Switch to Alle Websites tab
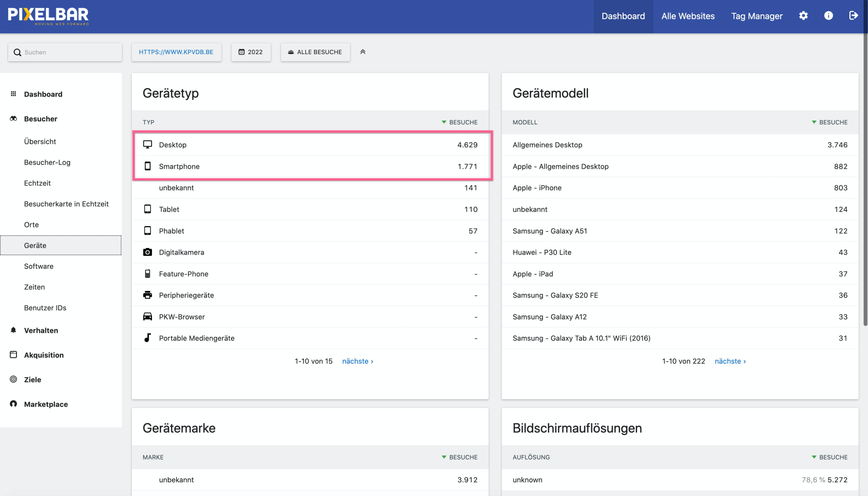 [688, 16]
